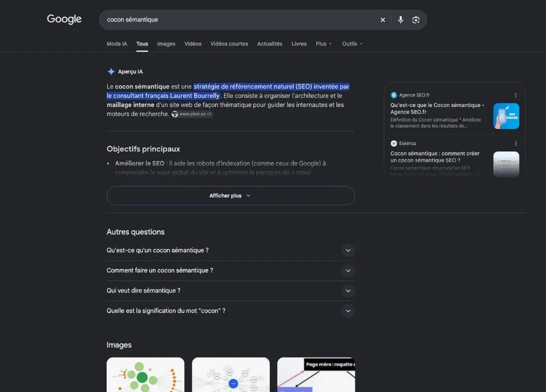This screenshot has width=546, height=392.
Task: Expand 'Comment faire un cocon sémantique ?'
Action: (x=231, y=270)
